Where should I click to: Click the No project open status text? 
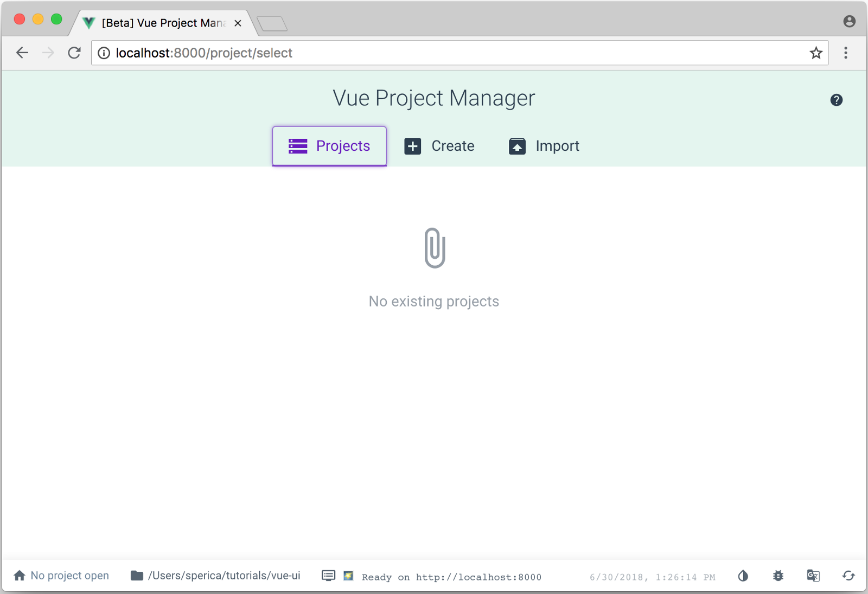[x=70, y=576]
